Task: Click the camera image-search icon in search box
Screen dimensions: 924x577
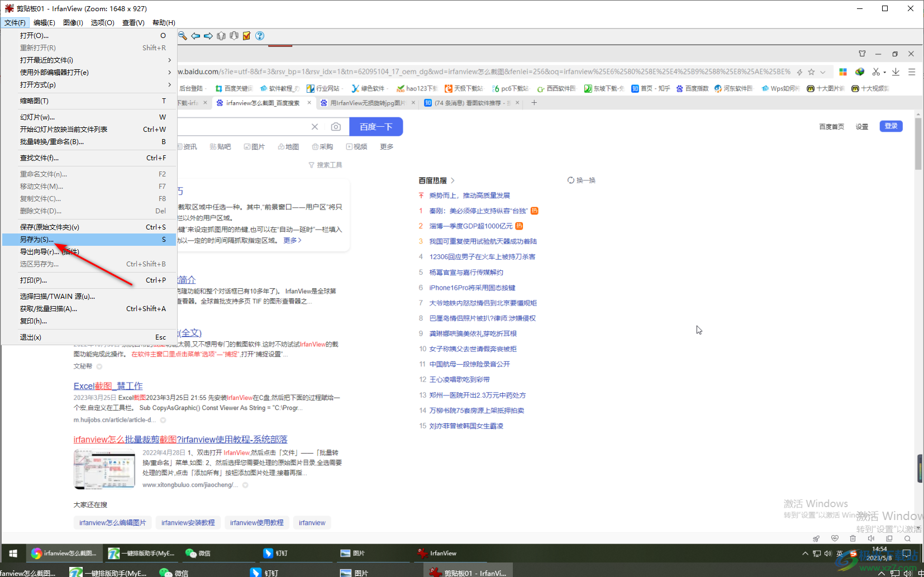Action: (336, 127)
